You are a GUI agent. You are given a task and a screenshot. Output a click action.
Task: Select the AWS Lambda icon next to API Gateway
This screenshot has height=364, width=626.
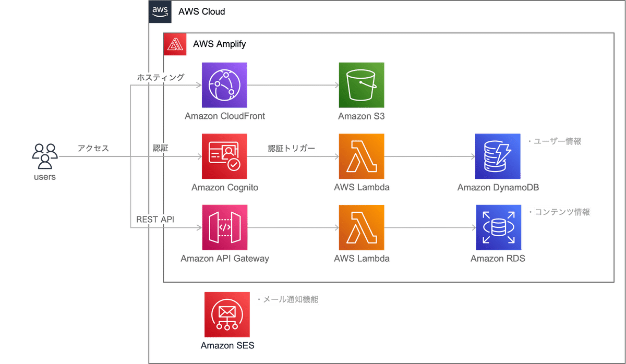click(x=361, y=227)
